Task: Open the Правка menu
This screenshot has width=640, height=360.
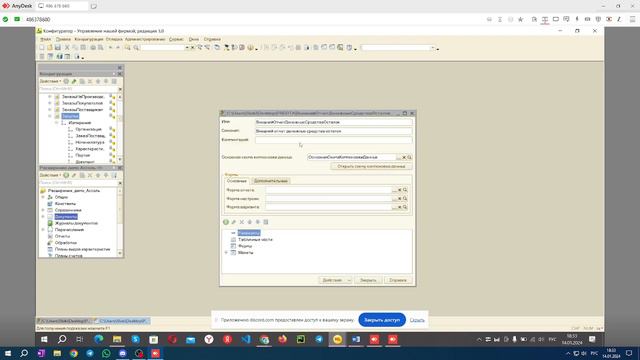Action: point(63,39)
